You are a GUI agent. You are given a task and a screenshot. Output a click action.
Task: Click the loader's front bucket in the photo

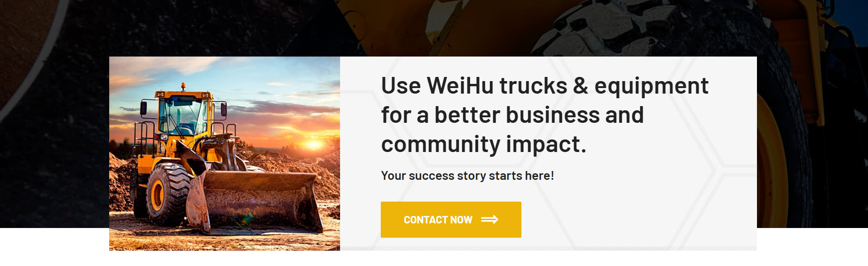click(x=254, y=202)
